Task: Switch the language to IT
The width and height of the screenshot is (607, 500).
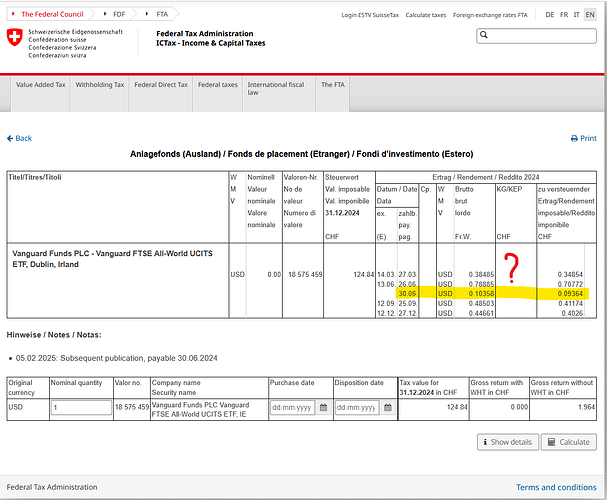Action: [576, 15]
